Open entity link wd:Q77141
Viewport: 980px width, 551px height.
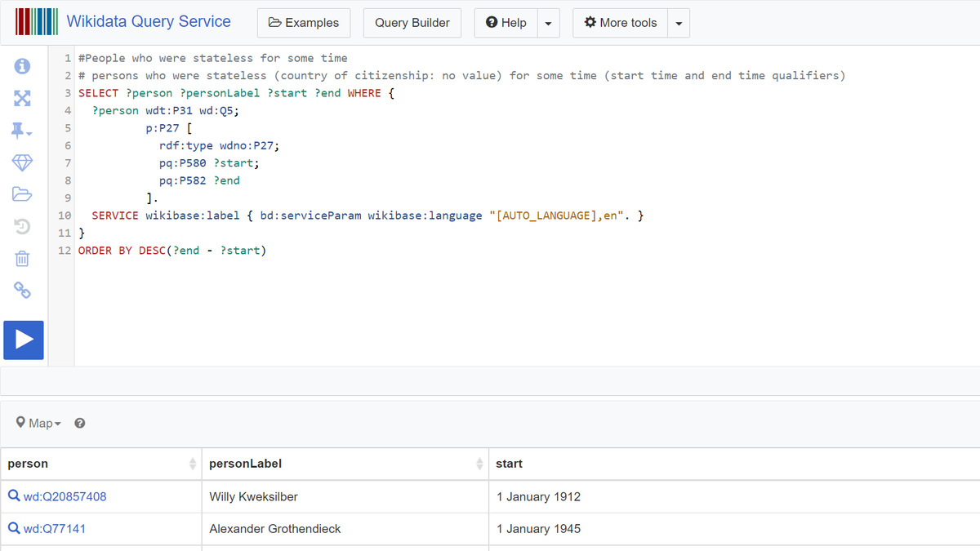[x=55, y=529]
